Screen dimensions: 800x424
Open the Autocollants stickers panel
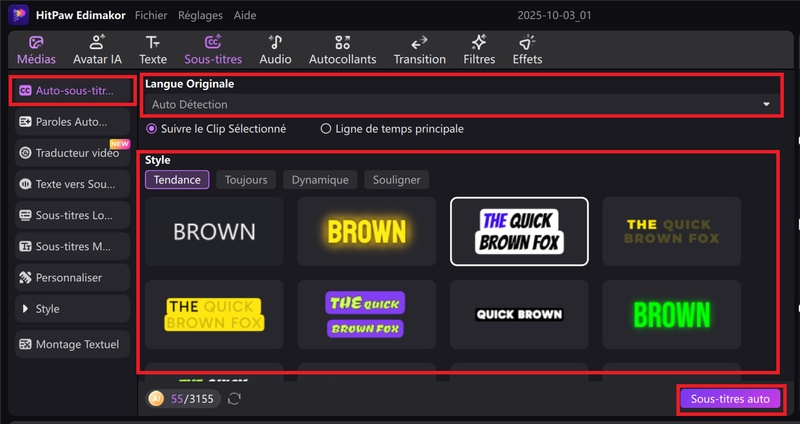point(342,50)
